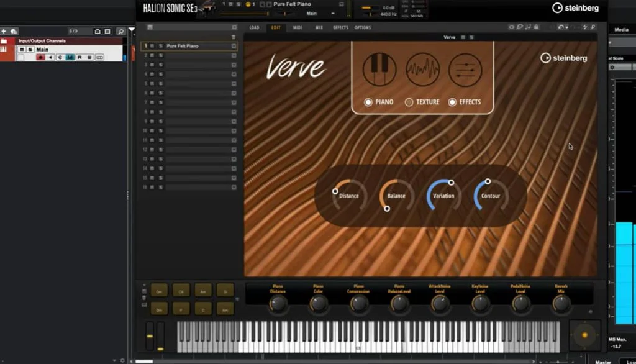Click the Contour knob in Verve

pyautogui.click(x=491, y=196)
